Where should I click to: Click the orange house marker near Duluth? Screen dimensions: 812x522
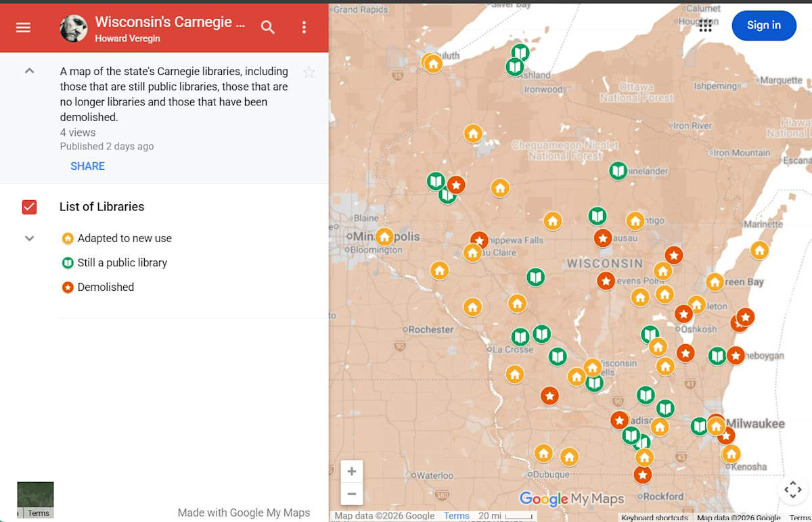(434, 64)
